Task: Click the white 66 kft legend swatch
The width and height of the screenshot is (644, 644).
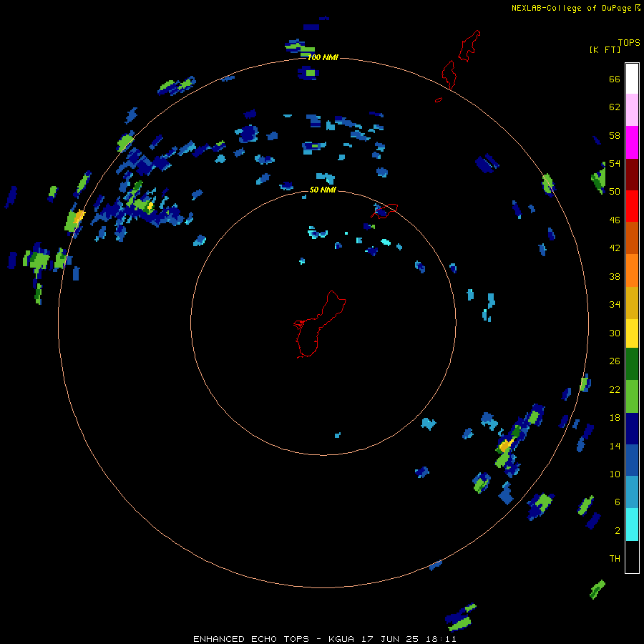Action: pyautogui.click(x=632, y=79)
